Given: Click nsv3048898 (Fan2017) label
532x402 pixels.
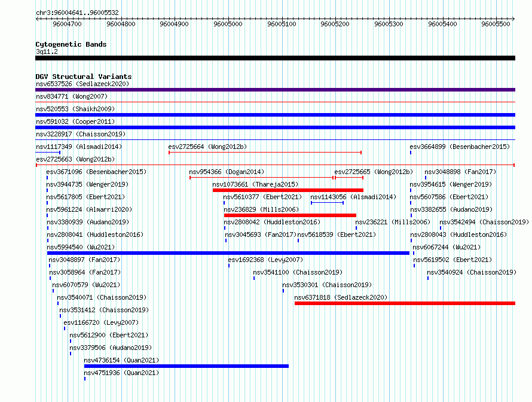Looking at the screenshot, I should (460, 172).
